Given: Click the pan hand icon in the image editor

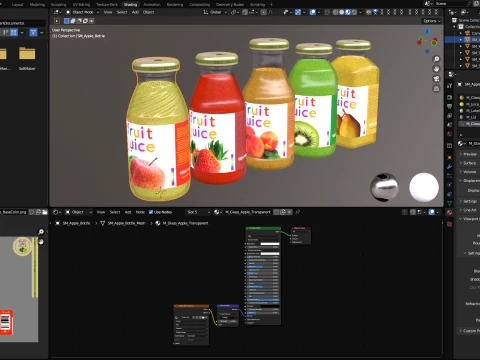Looking at the screenshot, I should 41,242.
